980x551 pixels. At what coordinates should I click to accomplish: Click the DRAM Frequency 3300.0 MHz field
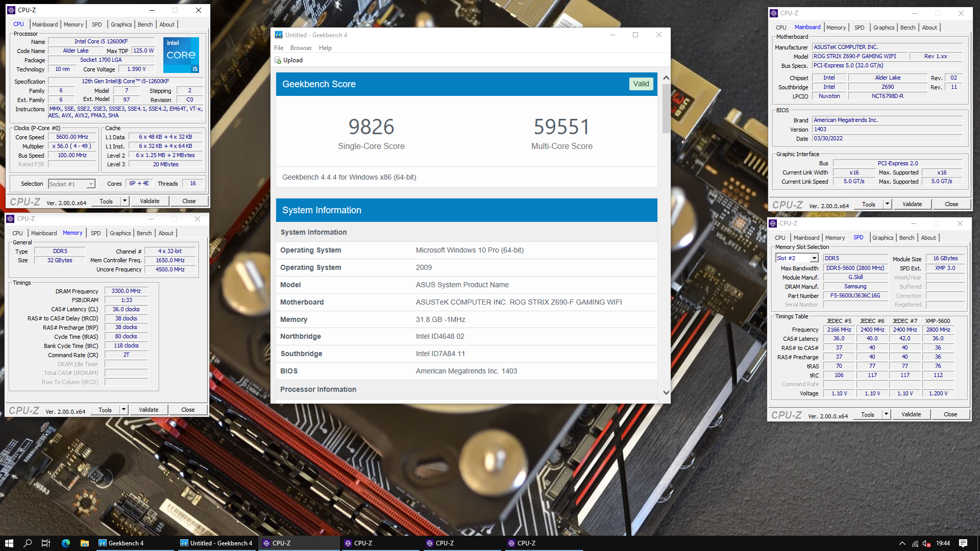pos(126,291)
